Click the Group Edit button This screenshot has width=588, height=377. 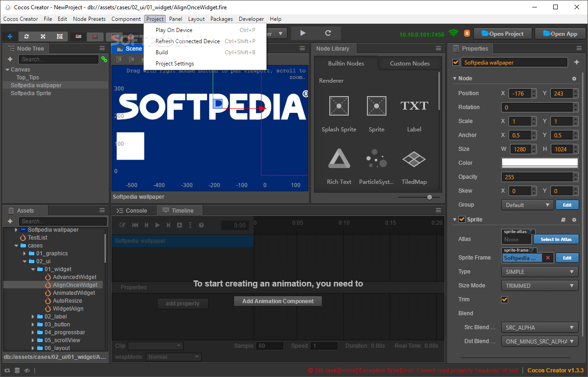(568, 205)
